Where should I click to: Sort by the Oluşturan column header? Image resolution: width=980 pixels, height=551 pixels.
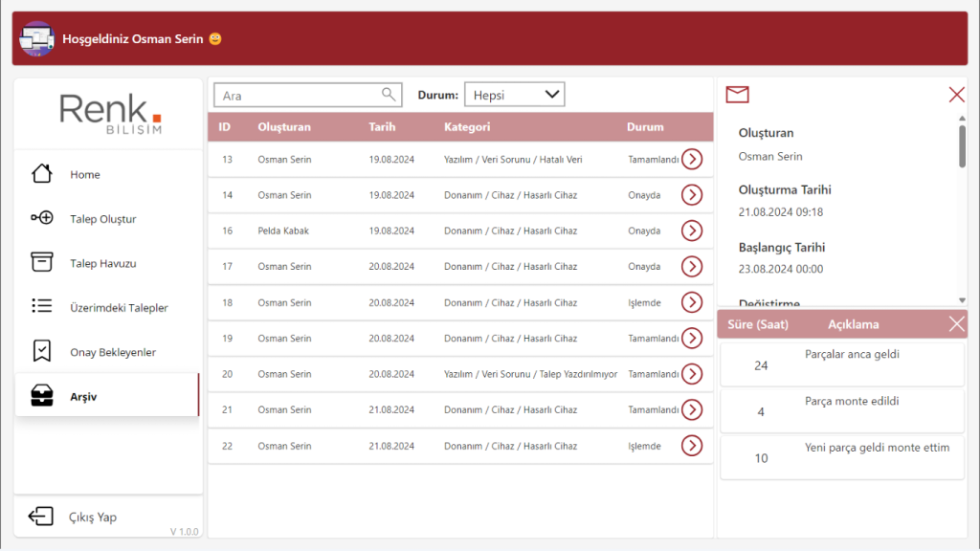pos(284,127)
